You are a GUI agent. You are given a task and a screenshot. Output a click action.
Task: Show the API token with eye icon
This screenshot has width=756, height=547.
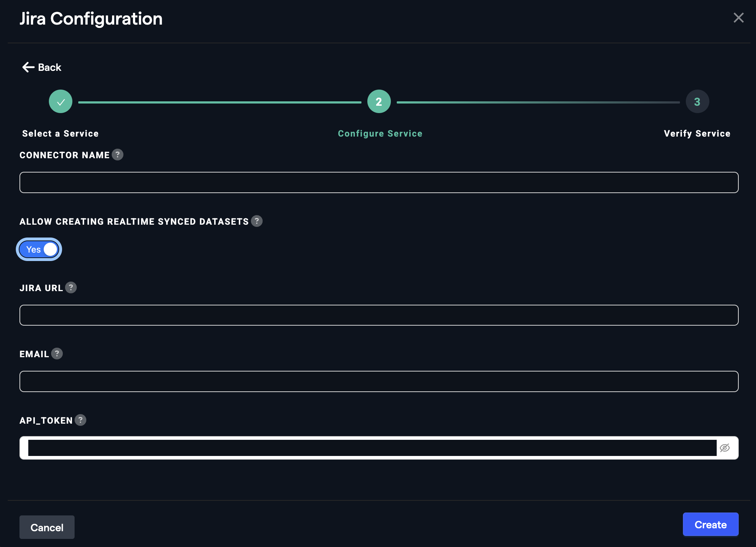724,448
